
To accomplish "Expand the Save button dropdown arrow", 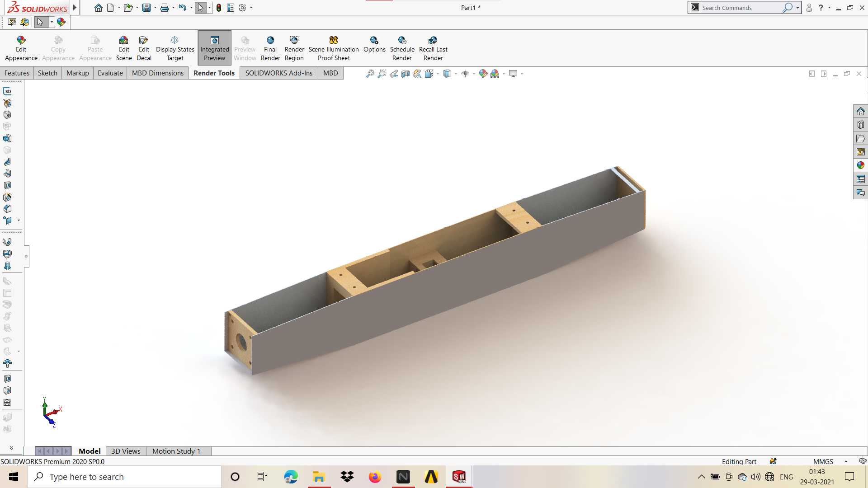I will tap(155, 8).
